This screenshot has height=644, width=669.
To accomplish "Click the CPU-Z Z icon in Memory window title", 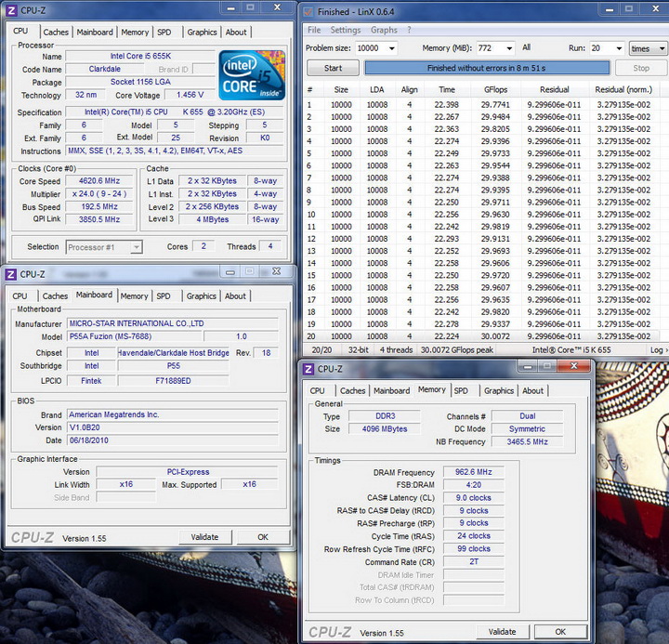I will (308, 369).
